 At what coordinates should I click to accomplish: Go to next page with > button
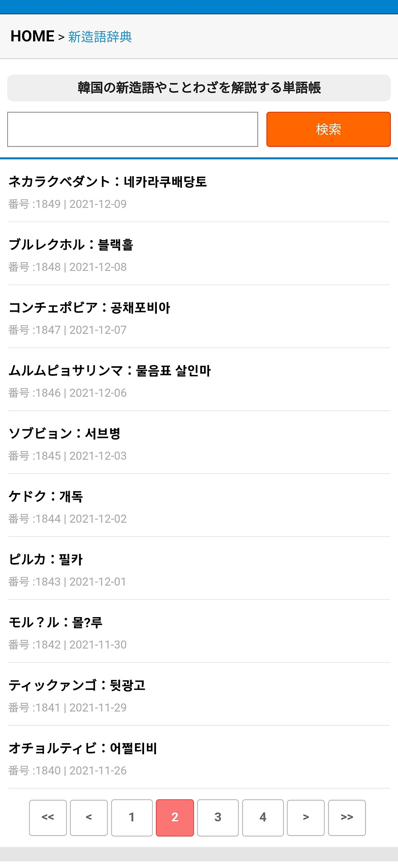tap(306, 818)
